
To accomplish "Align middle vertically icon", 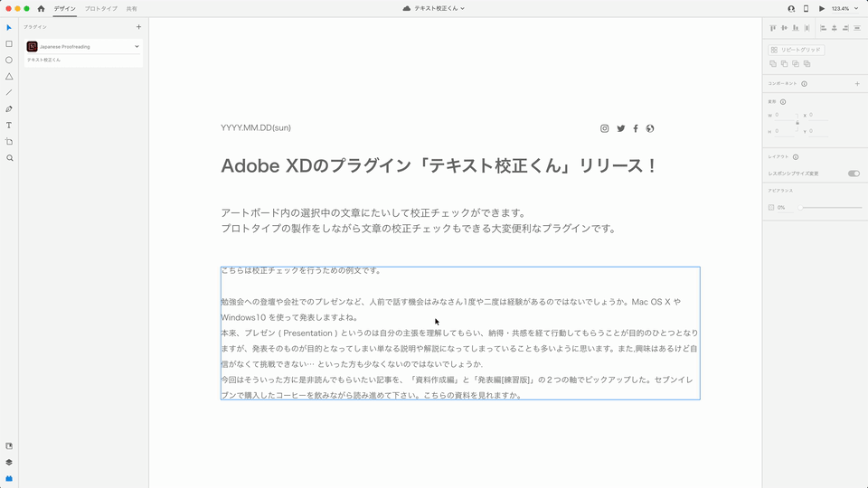I will pos(784,28).
